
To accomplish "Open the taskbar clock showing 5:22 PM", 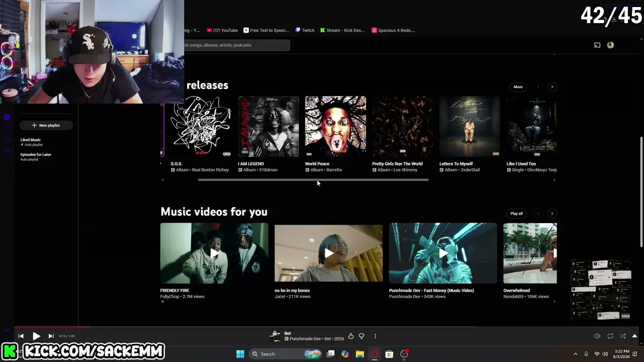I will 622,354.
